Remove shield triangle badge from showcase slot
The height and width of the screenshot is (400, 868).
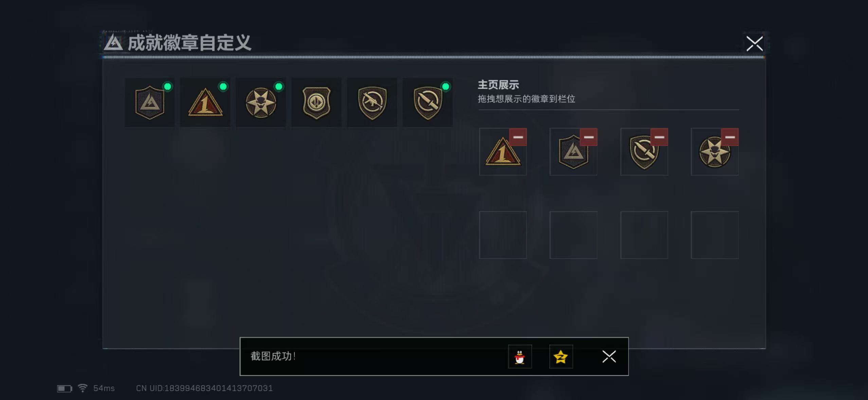coord(589,137)
